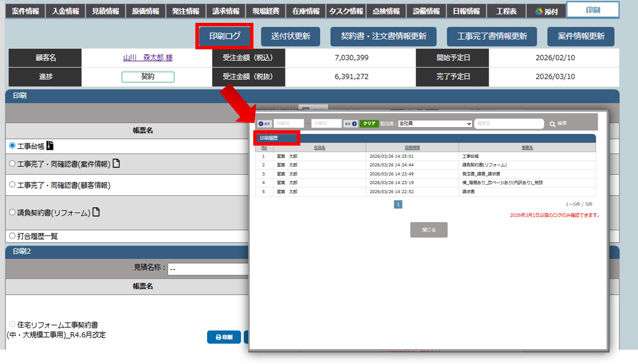Switch to the 見積情報 tab
This screenshot has width=638, height=364.
point(105,11)
